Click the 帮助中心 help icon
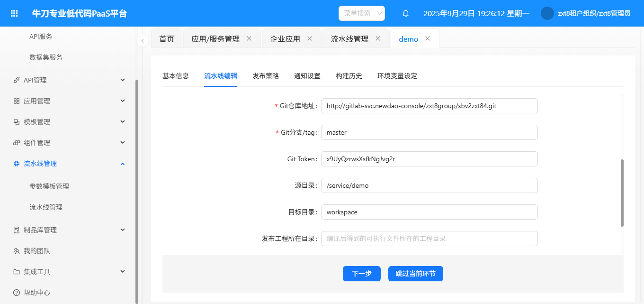The width and height of the screenshot is (644, 304). pos(17,293)
